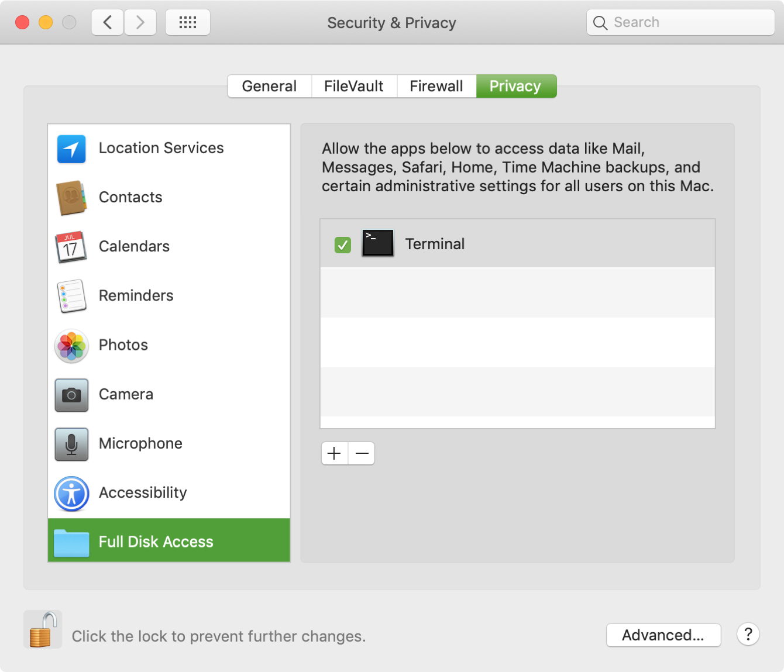The image size is (784, 672).
Task: Click the Full Disk Access folder icon
Action: [71, 543]
